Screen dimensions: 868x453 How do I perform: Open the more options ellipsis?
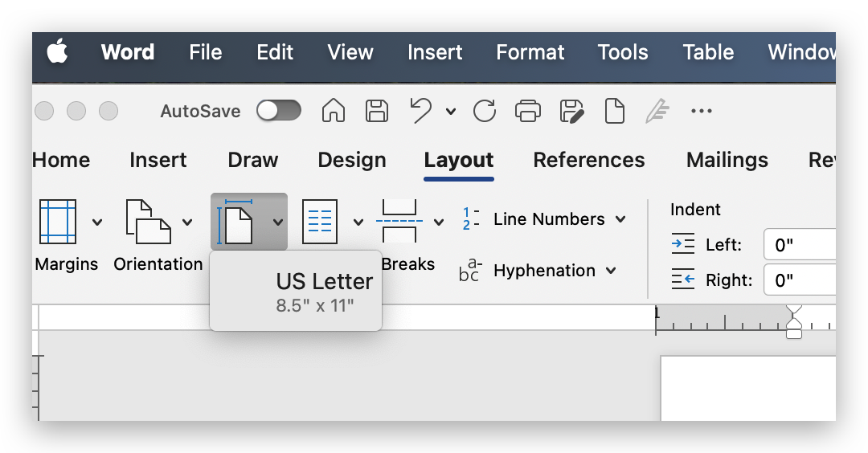(x=702, y=111)
